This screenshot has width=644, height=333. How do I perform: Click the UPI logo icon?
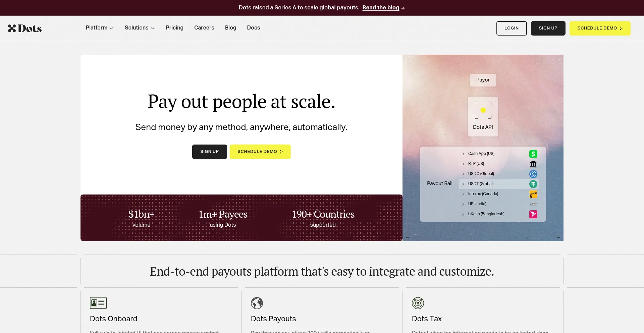pos(533,204)
